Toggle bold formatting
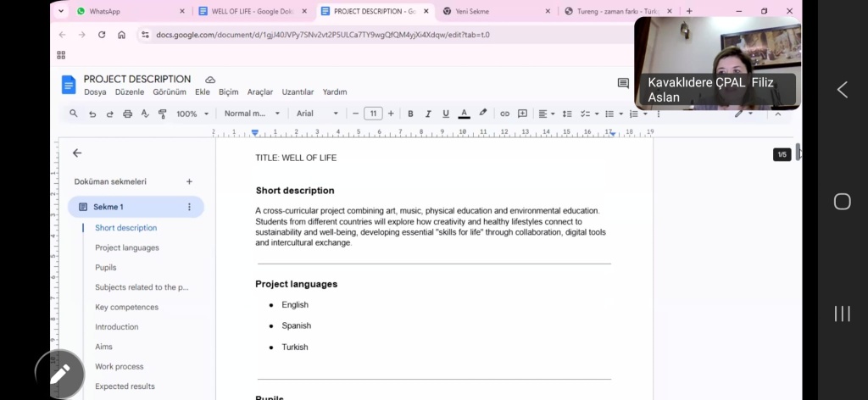 pos(410,114)
